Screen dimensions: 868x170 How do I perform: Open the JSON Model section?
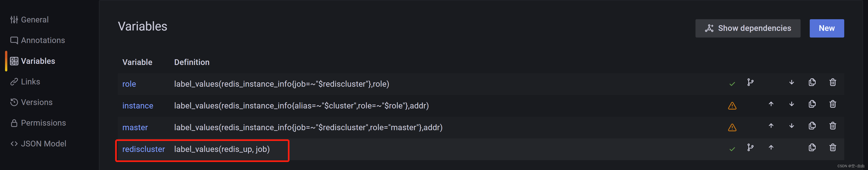click(38, 144)
